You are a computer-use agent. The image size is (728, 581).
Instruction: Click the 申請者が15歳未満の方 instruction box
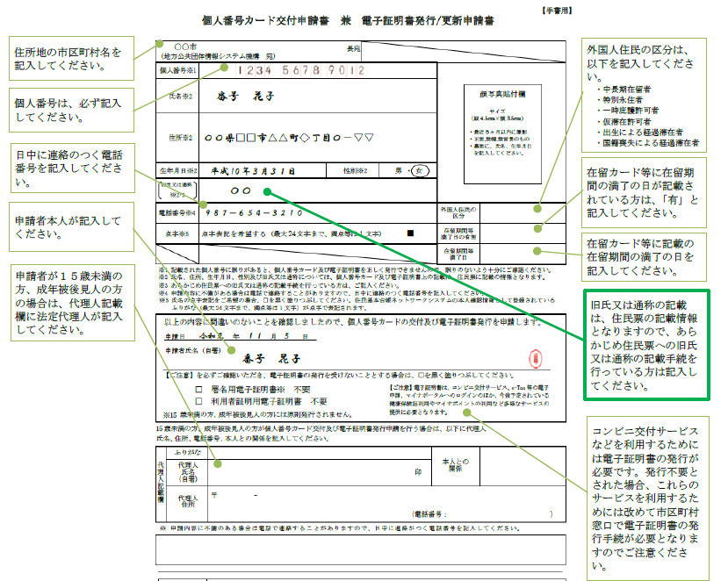[72, 303]
